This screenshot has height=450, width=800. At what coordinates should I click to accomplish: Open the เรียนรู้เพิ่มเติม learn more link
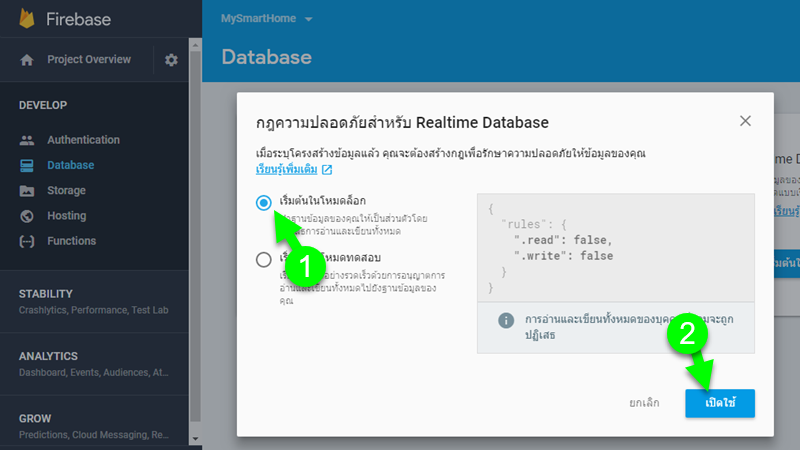[x=287, y=169]
